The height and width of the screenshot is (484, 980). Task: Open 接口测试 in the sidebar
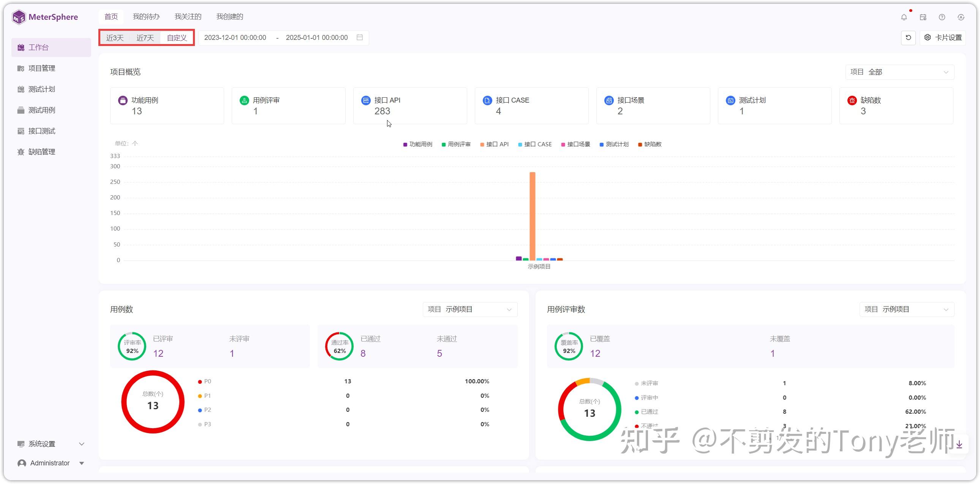pos(51,131)
